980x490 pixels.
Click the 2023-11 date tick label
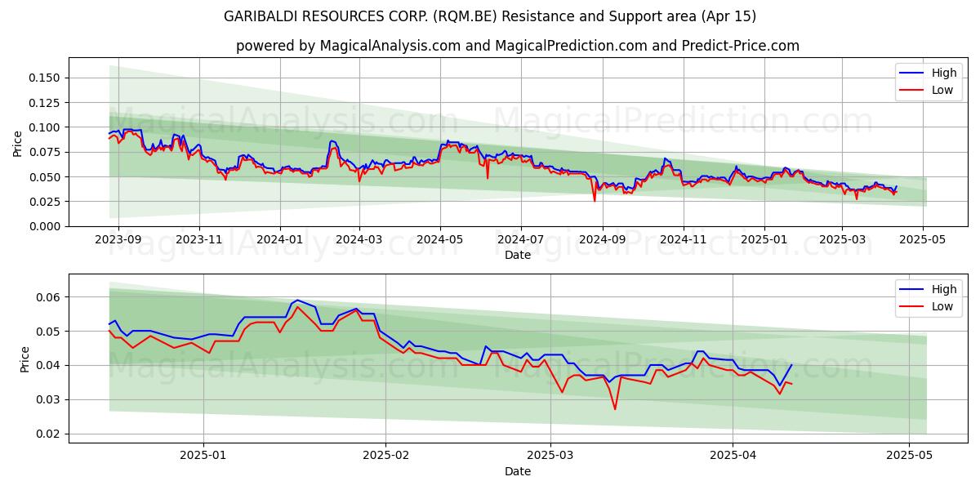click(199, 239)
